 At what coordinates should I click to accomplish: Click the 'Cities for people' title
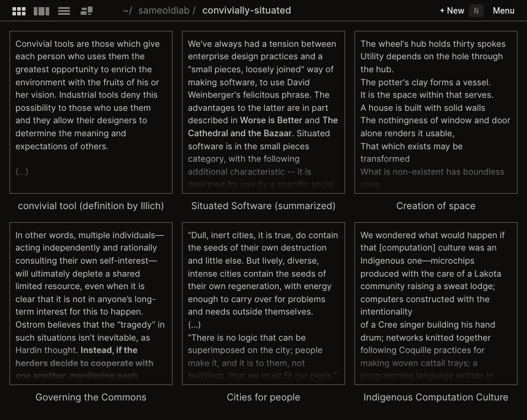tap(263, 397)
